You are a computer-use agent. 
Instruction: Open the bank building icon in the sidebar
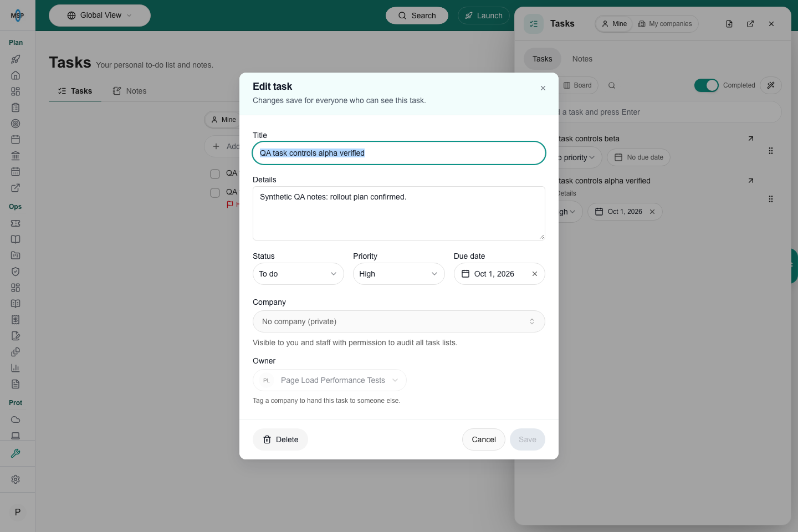[16, 156]
